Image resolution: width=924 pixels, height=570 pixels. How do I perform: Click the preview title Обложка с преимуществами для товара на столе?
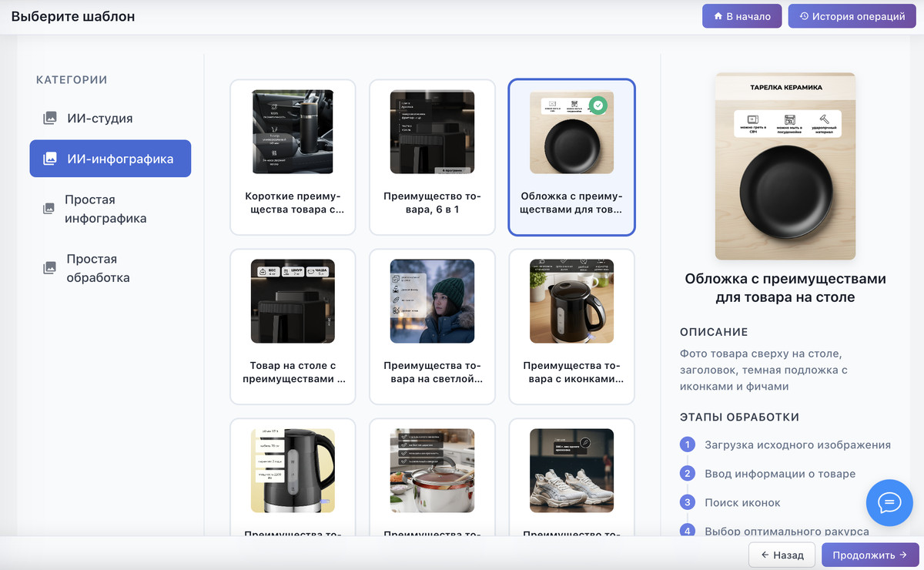click(x=785, y=287)
